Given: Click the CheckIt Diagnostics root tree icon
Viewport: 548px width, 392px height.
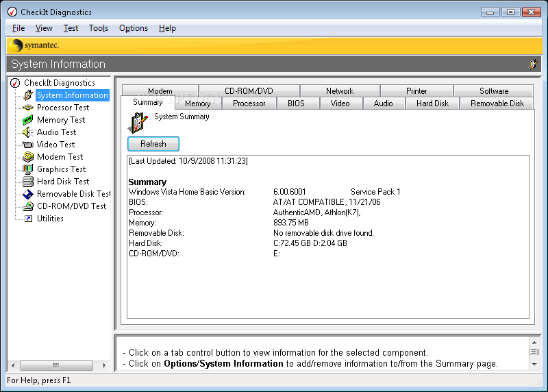Looking at the screenshot, I should 15,83.
